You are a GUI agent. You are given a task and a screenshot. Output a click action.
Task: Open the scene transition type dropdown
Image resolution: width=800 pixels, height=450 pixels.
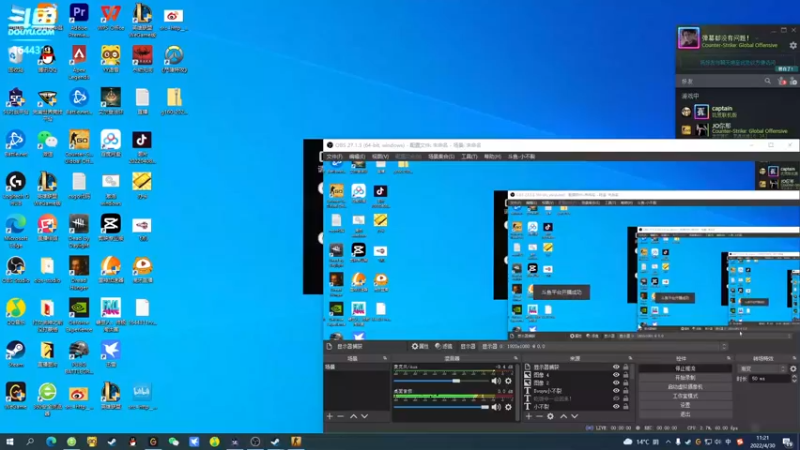(x=762, y=368)
